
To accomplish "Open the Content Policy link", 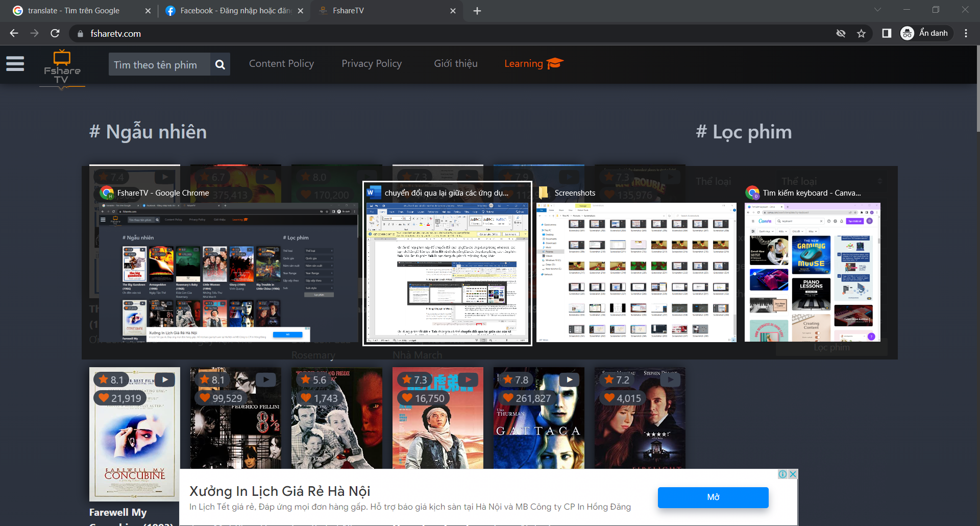I will [x=281, y=63].
